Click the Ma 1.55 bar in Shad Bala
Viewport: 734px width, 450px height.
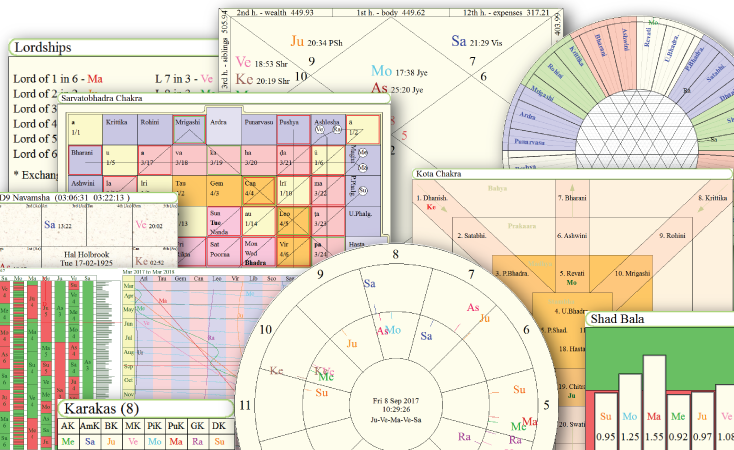[x=654, y=402]
